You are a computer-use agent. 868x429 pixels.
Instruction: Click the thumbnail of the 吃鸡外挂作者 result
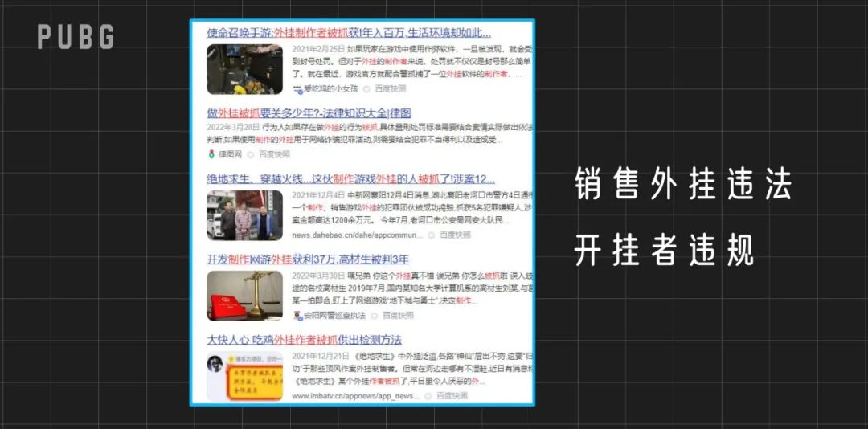244,377
